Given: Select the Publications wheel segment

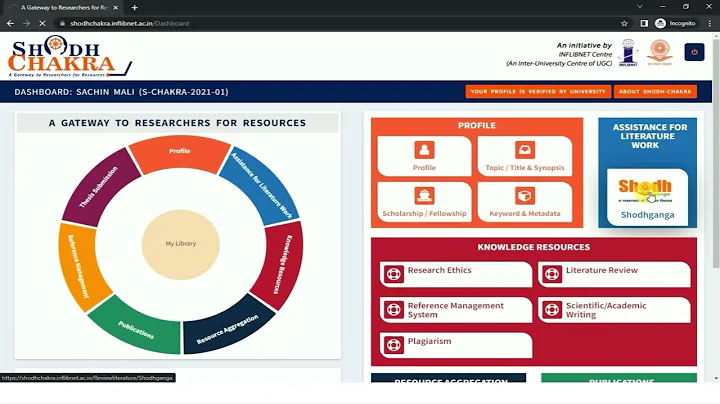Looking at the screenshot, I should click(x=136, y=330).
